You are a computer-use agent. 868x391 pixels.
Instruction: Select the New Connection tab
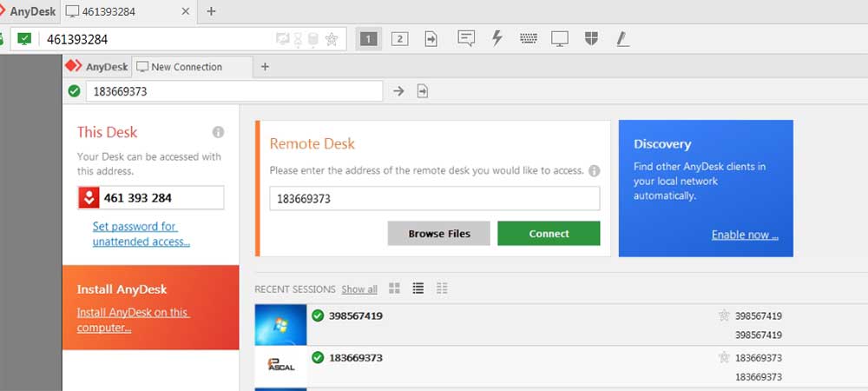[193, 67]
